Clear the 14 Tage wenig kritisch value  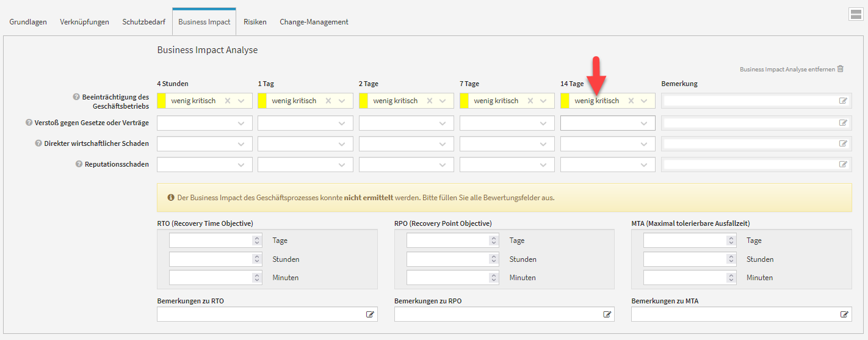(x=631, y=101)
